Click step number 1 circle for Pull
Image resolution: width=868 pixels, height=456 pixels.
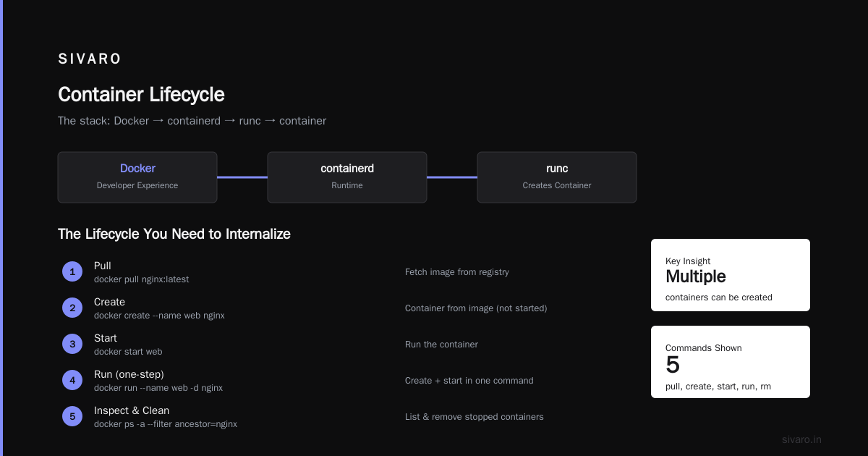point(72,271)
